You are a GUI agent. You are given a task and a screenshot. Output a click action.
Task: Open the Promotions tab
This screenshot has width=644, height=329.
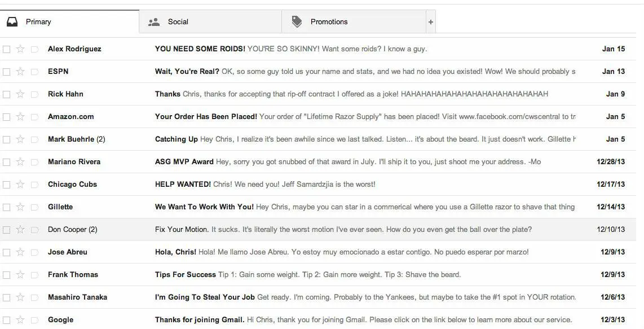click(329, 22)
